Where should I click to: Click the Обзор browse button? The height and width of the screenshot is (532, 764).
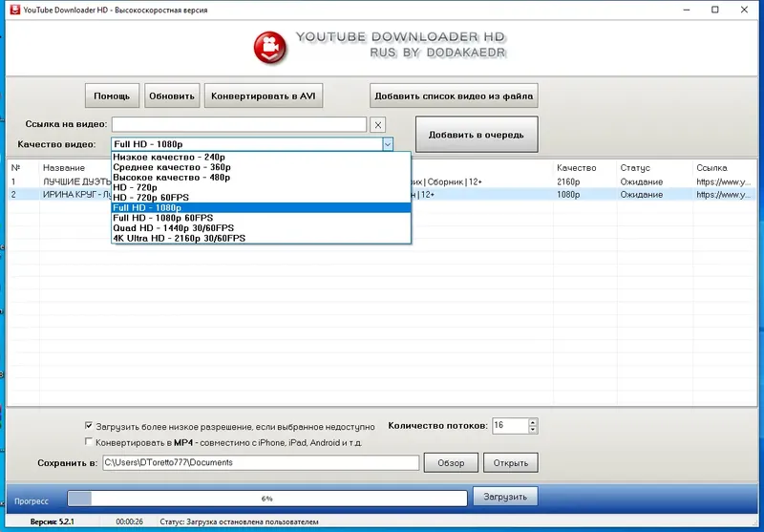[x=451, y=463]
